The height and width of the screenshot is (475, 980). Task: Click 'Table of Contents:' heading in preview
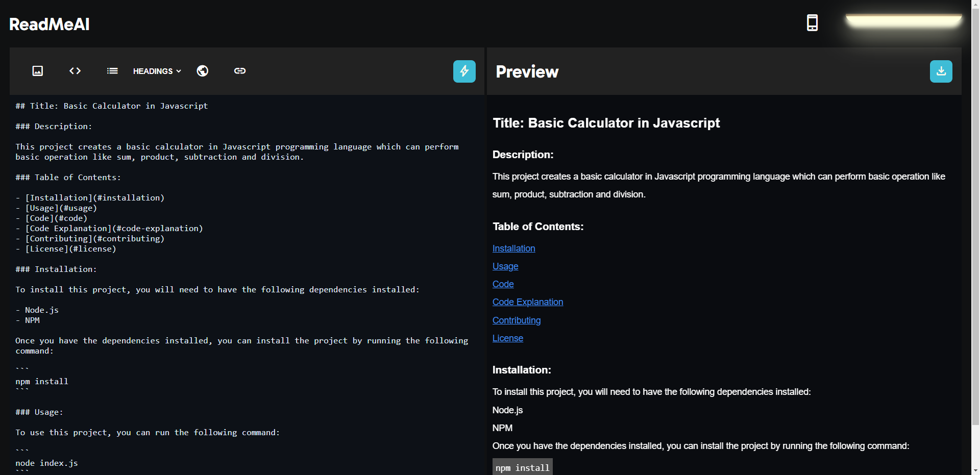[x=538, y=227]
